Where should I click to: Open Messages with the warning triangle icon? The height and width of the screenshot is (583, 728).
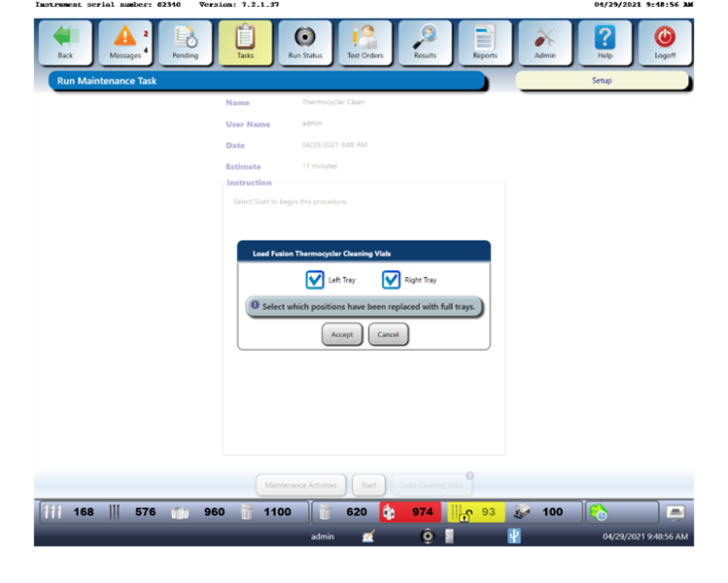pos(125,43)
